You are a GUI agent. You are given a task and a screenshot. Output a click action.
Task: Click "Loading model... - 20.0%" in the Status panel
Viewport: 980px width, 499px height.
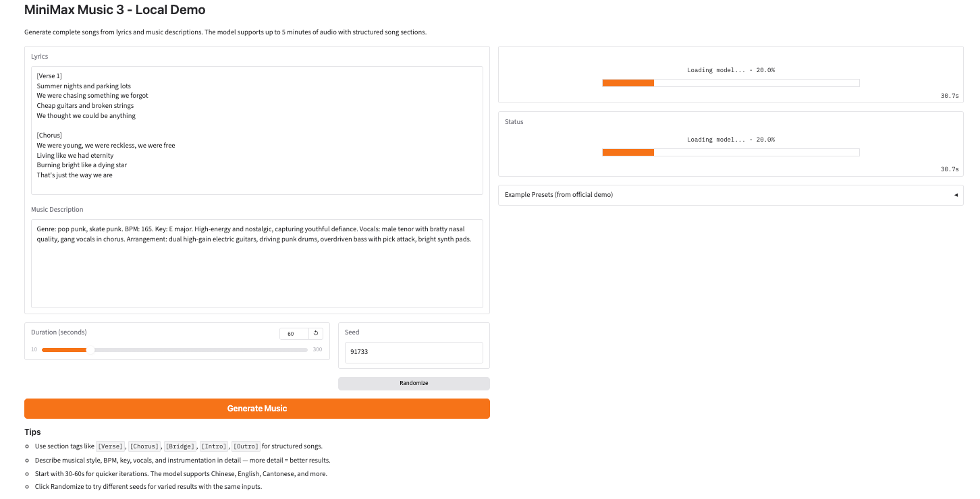tap(731, 140)
